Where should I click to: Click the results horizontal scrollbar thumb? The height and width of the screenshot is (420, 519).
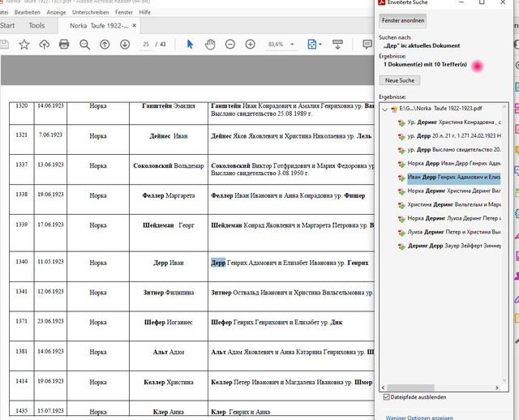(410, 388)
